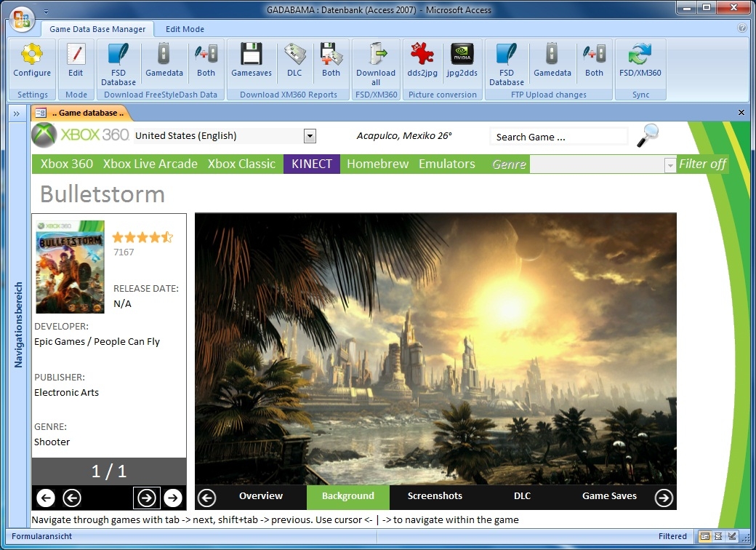Viewport: 756px width, 550px height.
Task: Download Gamedata under FreeStyleDash Data
Action: pyautogui.click(x=164, y=60)
